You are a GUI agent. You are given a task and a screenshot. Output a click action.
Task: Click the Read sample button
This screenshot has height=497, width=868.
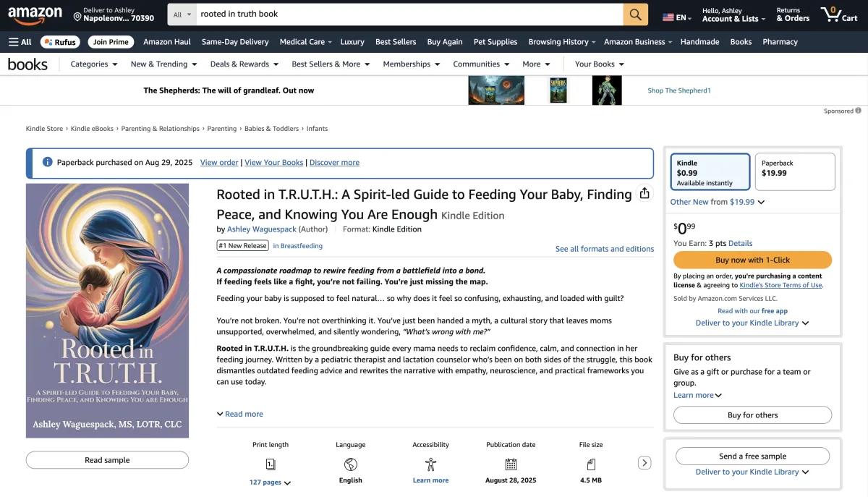pos(107,460)
